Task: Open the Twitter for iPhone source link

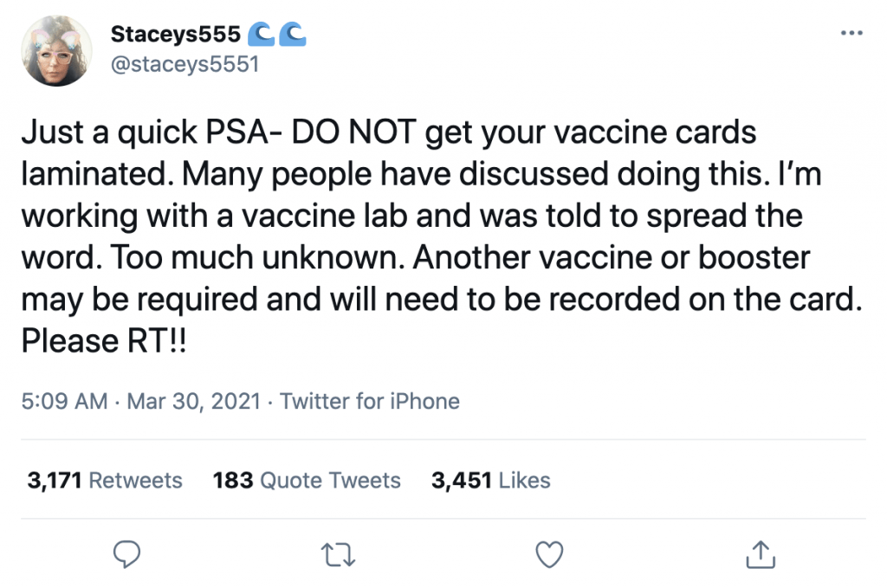Action: pyautogui.click(x=370, y=402)
